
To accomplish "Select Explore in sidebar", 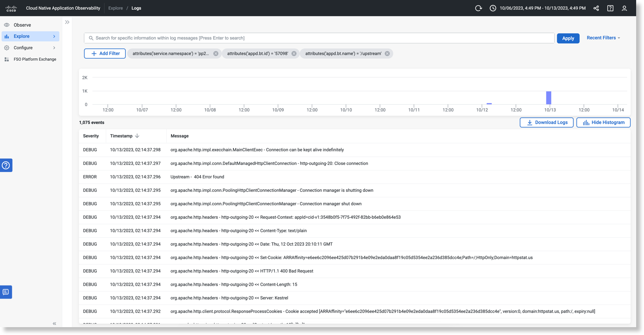I will click(31, 36).
